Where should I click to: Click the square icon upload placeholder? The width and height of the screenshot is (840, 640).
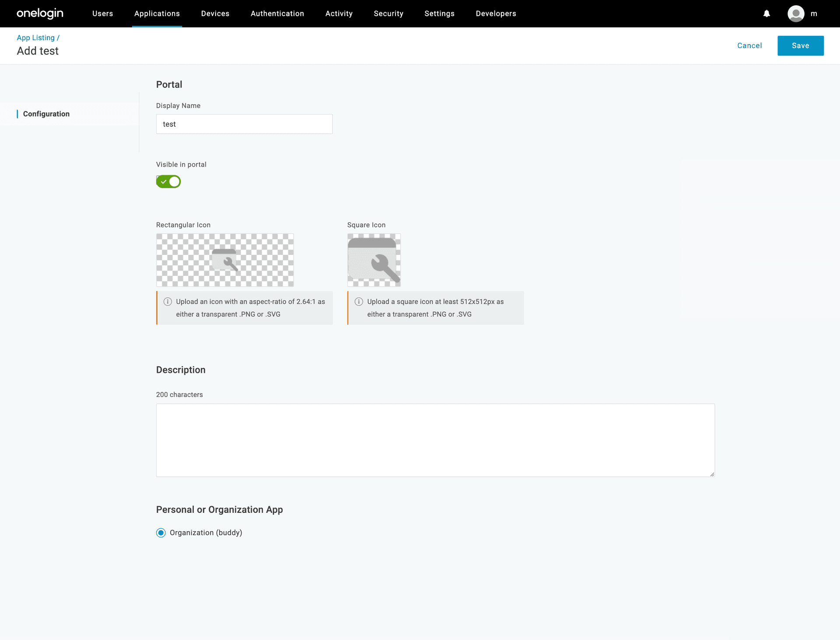click(x=374, y=260)
